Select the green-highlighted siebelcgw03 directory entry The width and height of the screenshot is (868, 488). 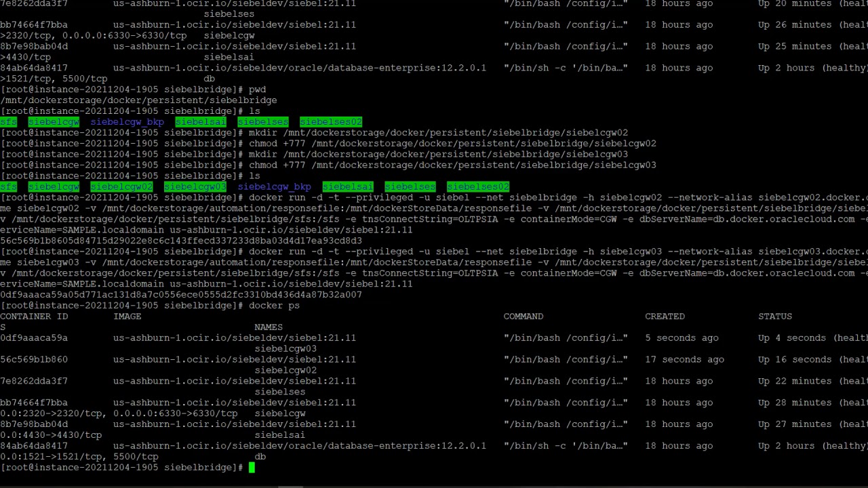coord(195,186)
